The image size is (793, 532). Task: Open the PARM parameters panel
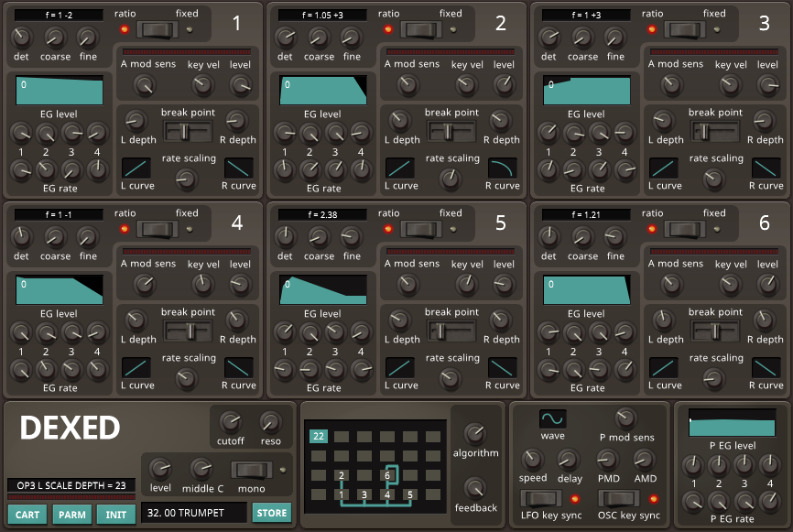[x=71, y=514]
